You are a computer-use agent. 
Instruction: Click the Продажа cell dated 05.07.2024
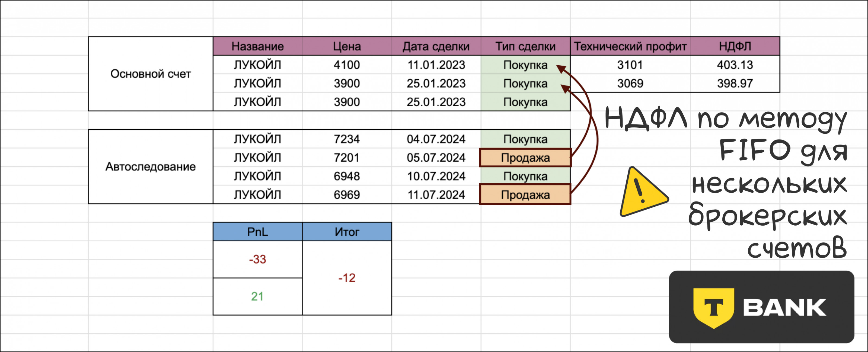pyautogui.click(x=525, y=158)
